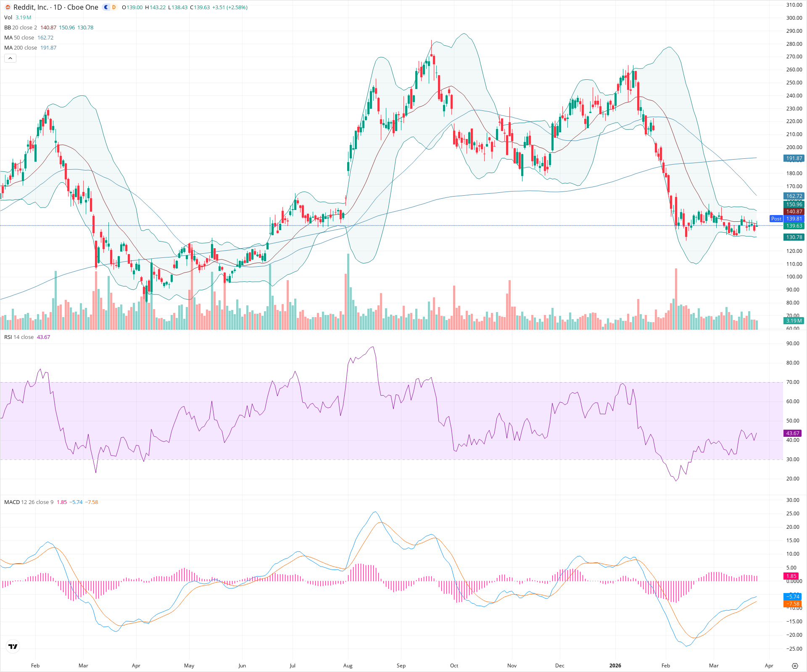Click the MA 50 close indicator legend
This screenshot has width=807, height=672.
tap(19, 38)
